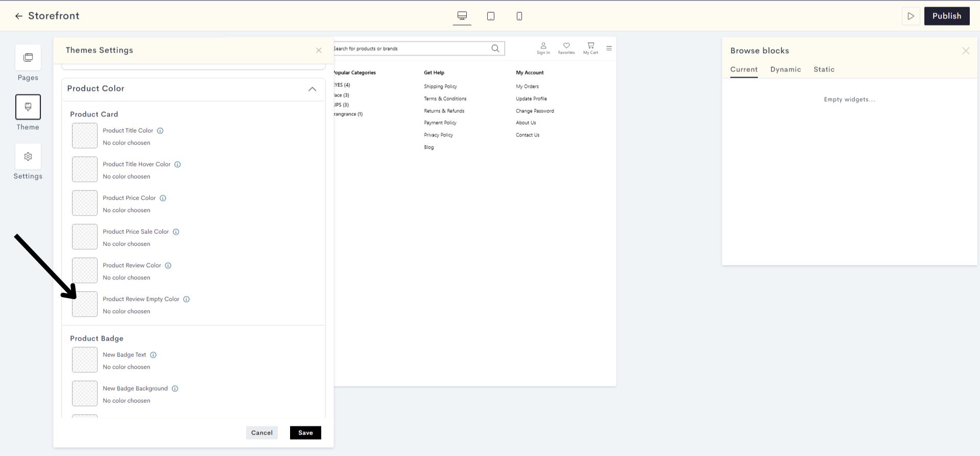Click the 'Empty widgets...' text

tap(849, 100)
